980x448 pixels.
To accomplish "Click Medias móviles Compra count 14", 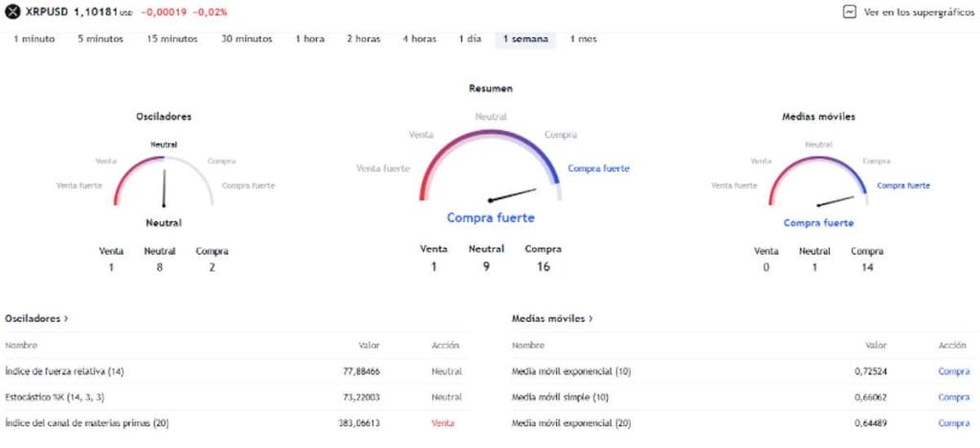I will point(867,267).
